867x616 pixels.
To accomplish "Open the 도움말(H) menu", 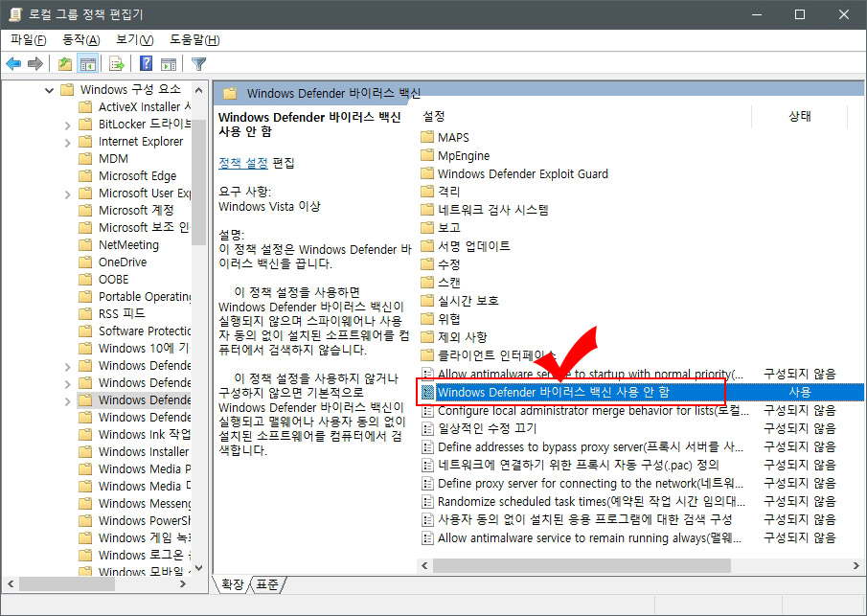I will (x=194, y=40).
